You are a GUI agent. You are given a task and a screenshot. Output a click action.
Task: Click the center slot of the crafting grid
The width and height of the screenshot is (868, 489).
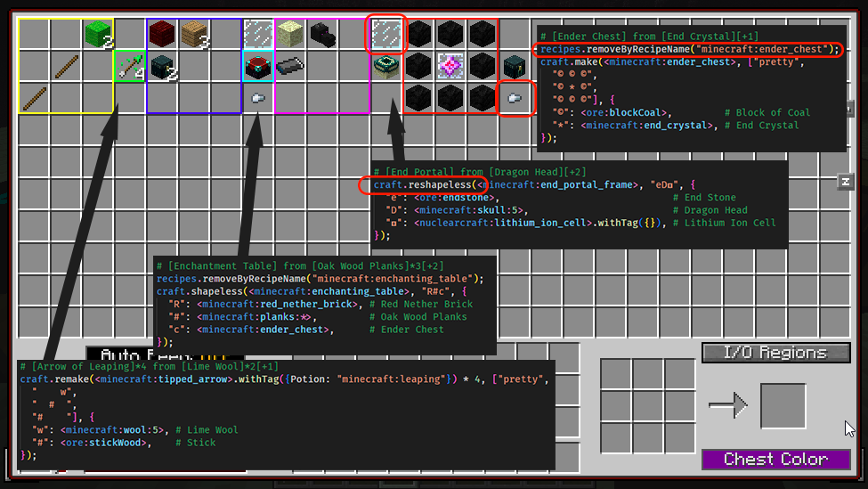(x=648, y=405)
